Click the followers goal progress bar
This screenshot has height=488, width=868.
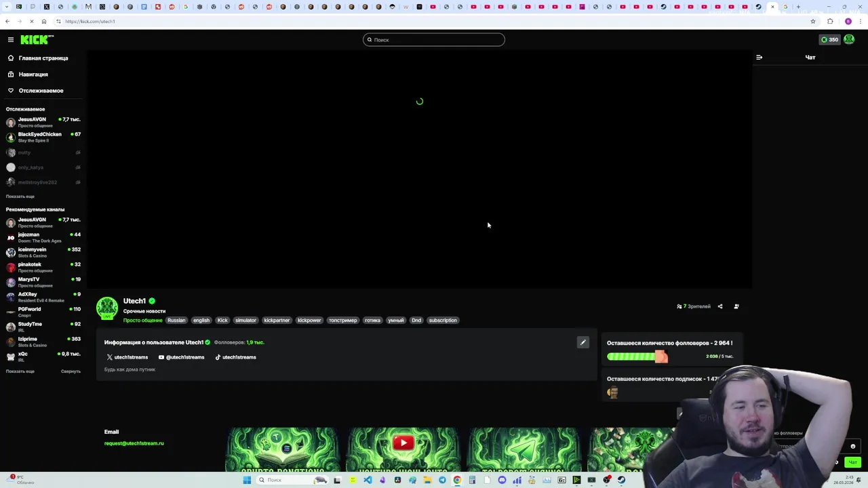[637, 357]
